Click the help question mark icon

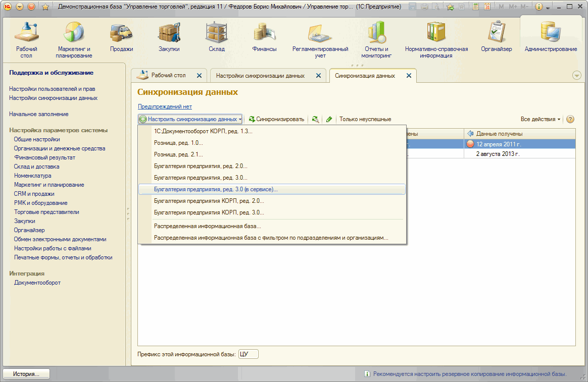coord(570,120)
